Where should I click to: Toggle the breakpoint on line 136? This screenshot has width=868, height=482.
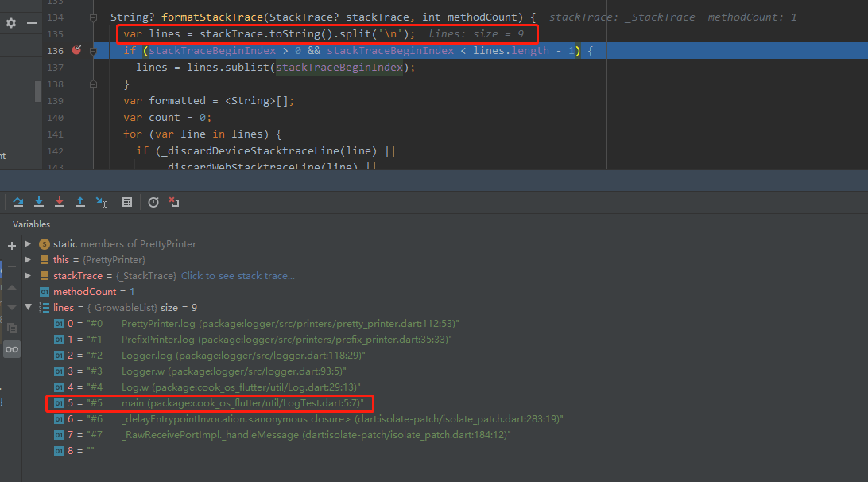tap(75, 49)
